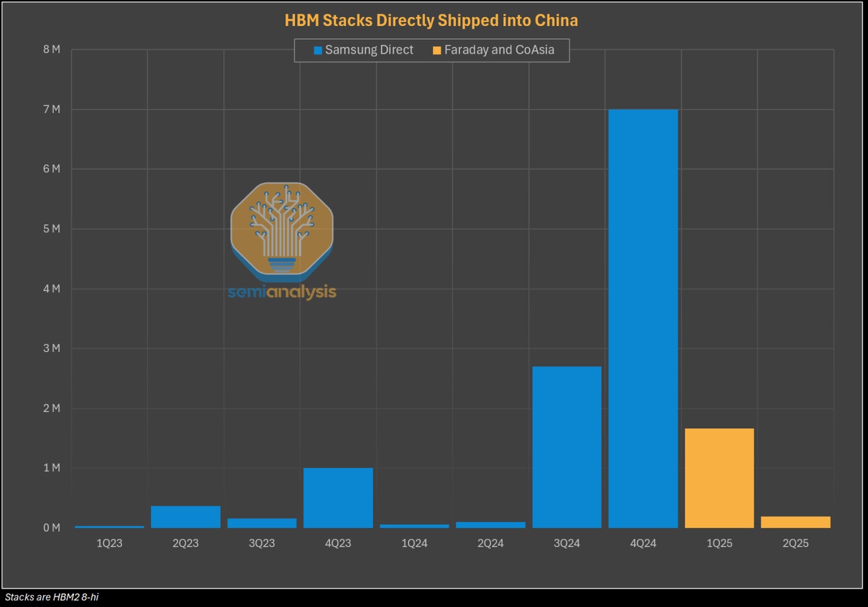Click the 4Q24 x-axis label
The width and height of the screenshot is (868, 607).
coord(643,543)
